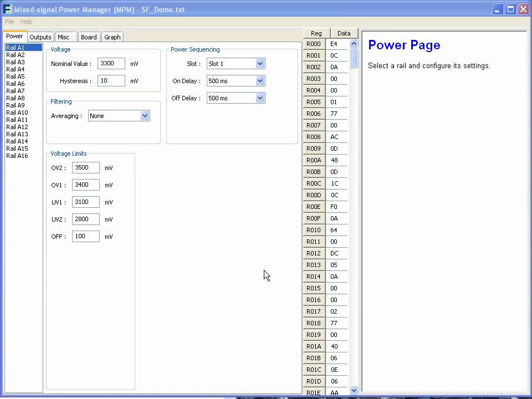Click data cell AC of R008
Image resolution: width=532 pixels, height=399 pixels.
(336, 137)
